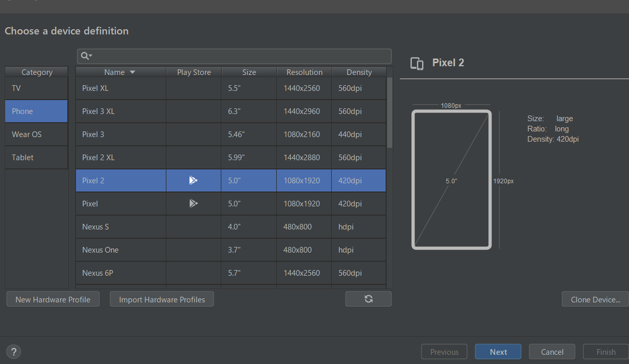Click the device table vertical scrollbar

(x=389, y=113)
